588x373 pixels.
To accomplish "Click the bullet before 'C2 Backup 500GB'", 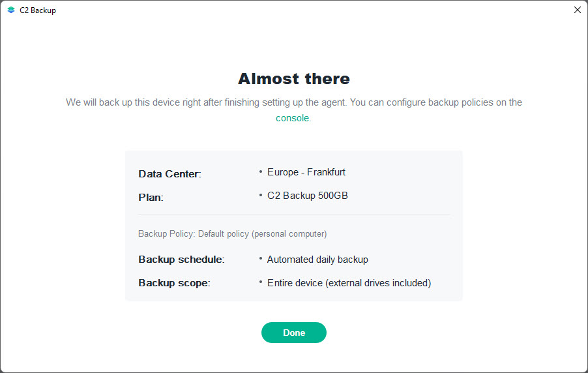I will (261, 194).
